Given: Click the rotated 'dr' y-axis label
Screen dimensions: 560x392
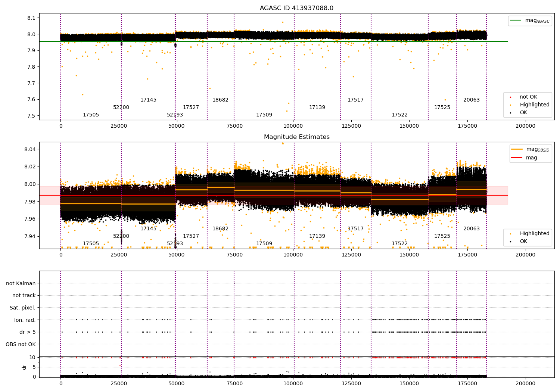Looking at the screenshot, I should tap(24, 367).
